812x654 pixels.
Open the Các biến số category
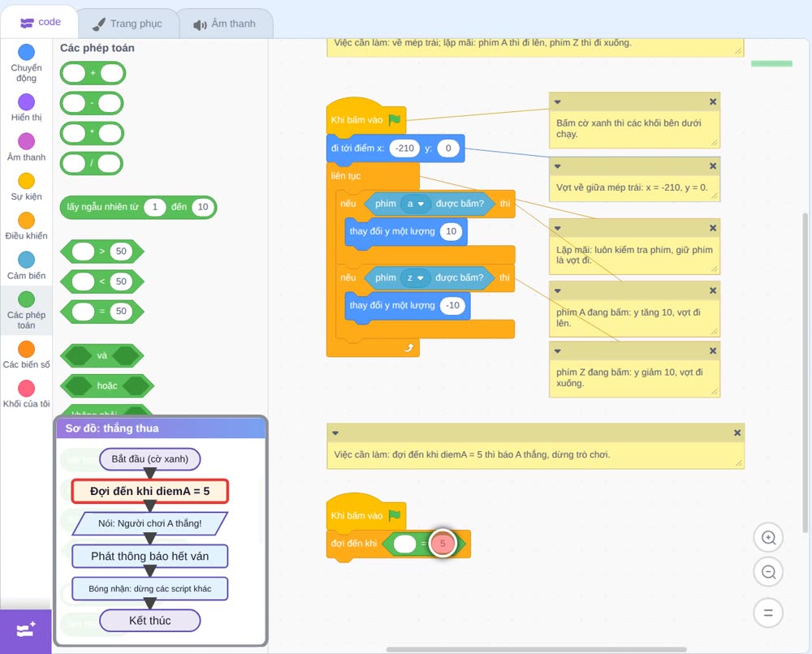point(26,355)
